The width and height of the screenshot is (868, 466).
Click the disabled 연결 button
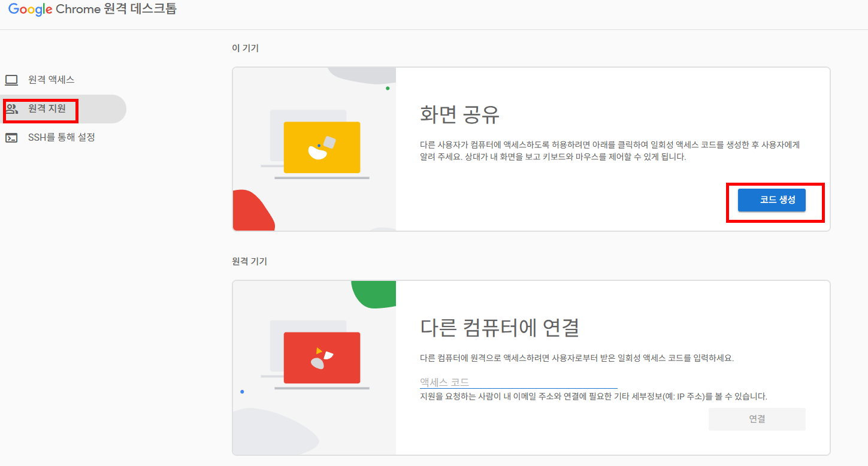click(757, 419)
